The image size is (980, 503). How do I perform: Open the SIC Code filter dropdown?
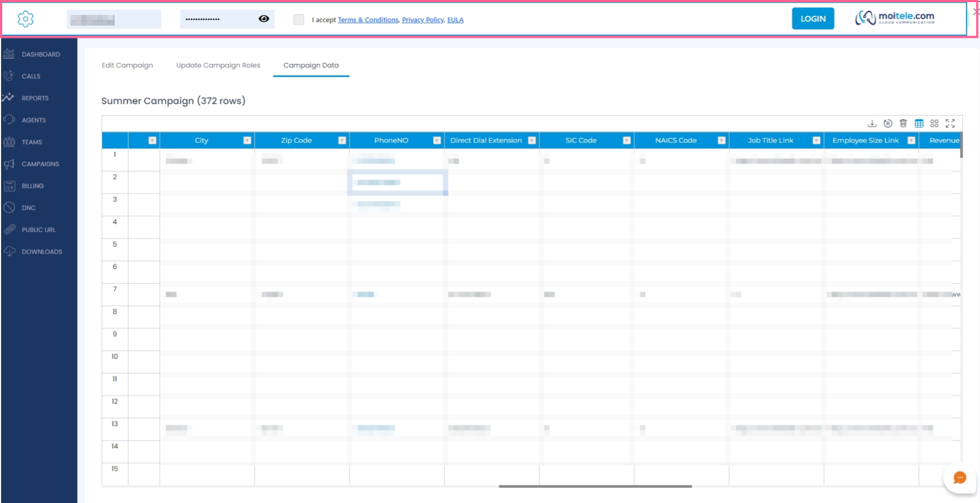coord(626,141)
